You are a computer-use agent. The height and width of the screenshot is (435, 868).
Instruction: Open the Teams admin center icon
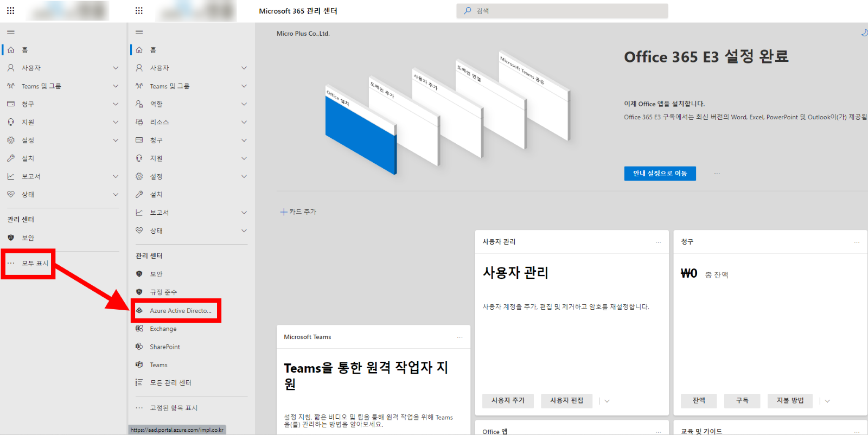[139, 364]
